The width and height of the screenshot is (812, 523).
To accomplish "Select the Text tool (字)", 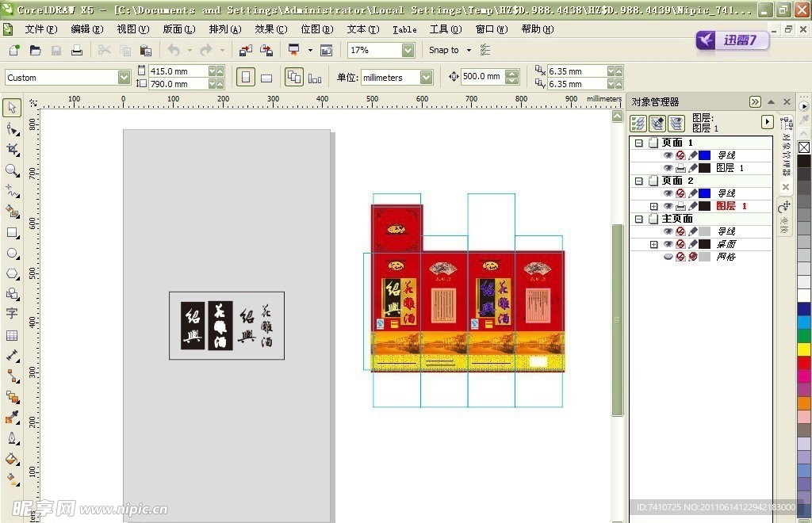I will (x=13, y=314).
